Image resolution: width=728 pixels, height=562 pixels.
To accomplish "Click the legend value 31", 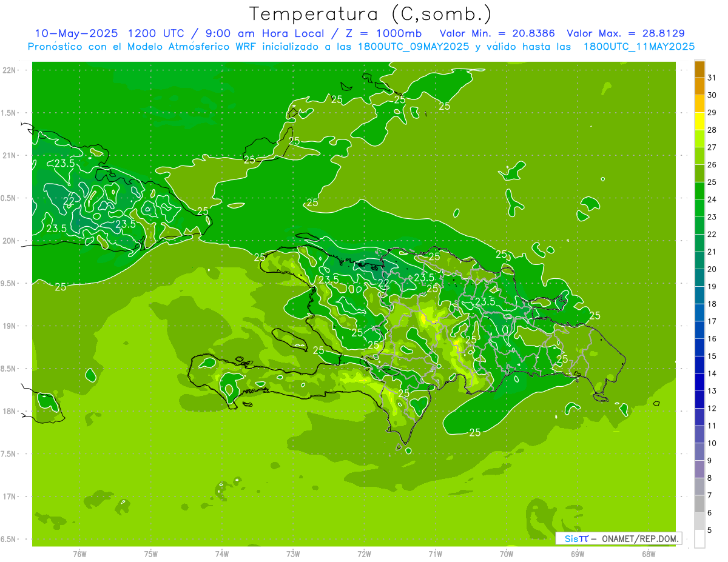I will coord(712,78).
